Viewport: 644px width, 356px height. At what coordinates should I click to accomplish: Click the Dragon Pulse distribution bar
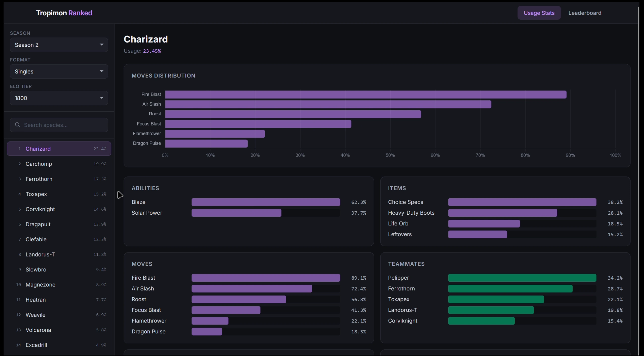[206, 143]
